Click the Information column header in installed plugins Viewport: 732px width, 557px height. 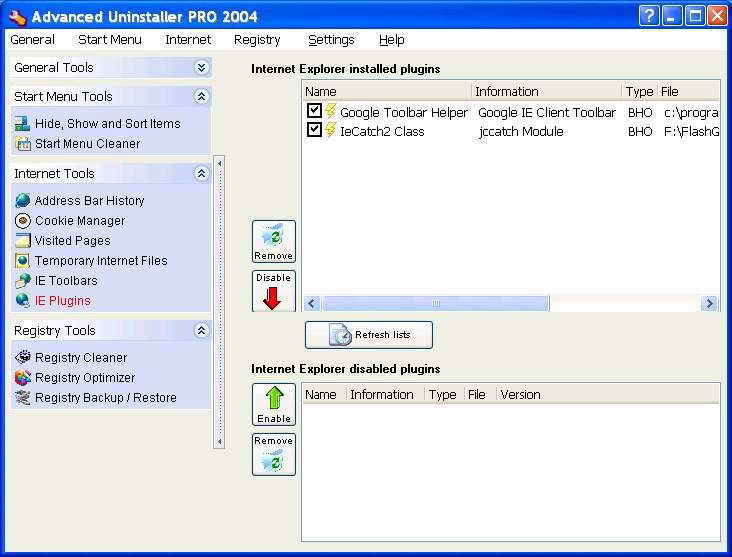click(546, 92)
